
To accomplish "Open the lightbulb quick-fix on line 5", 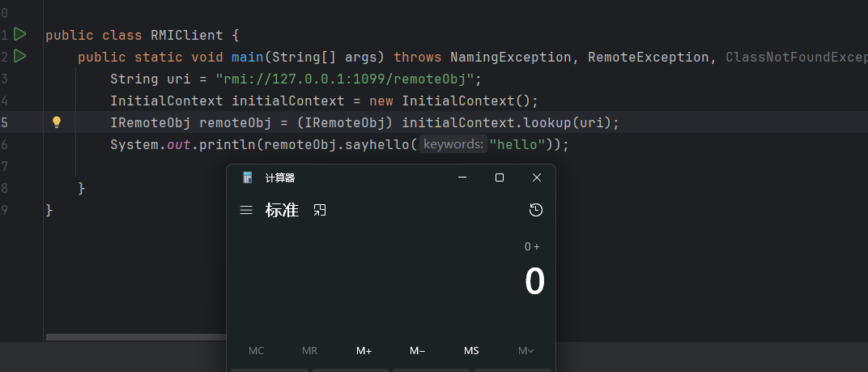I will (57, 122).
